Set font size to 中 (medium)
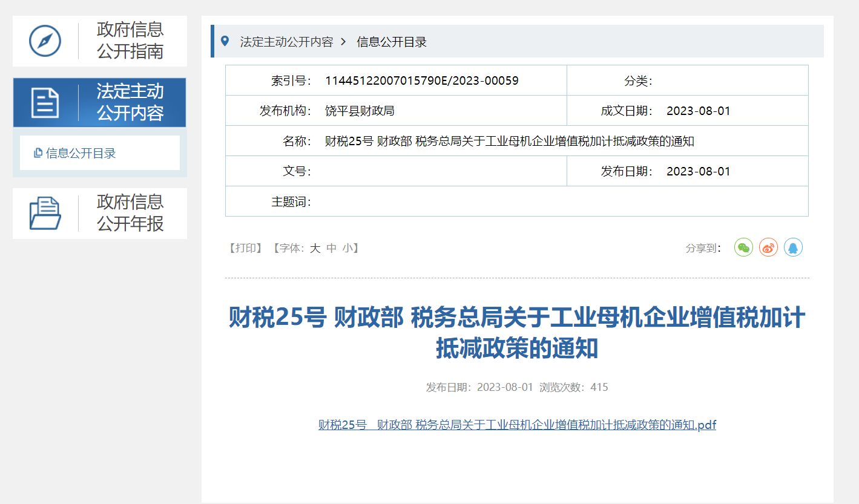 [x=331, y=248]
